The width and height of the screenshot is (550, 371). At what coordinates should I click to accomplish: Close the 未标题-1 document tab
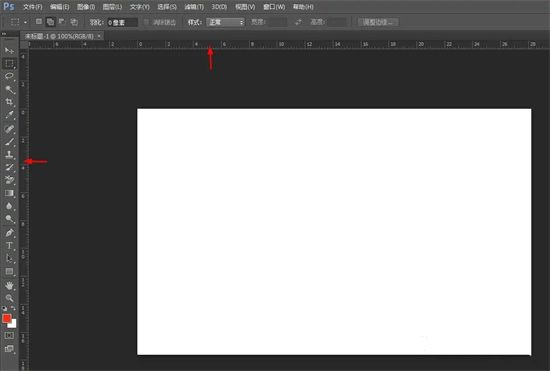[x=100, y=36]
